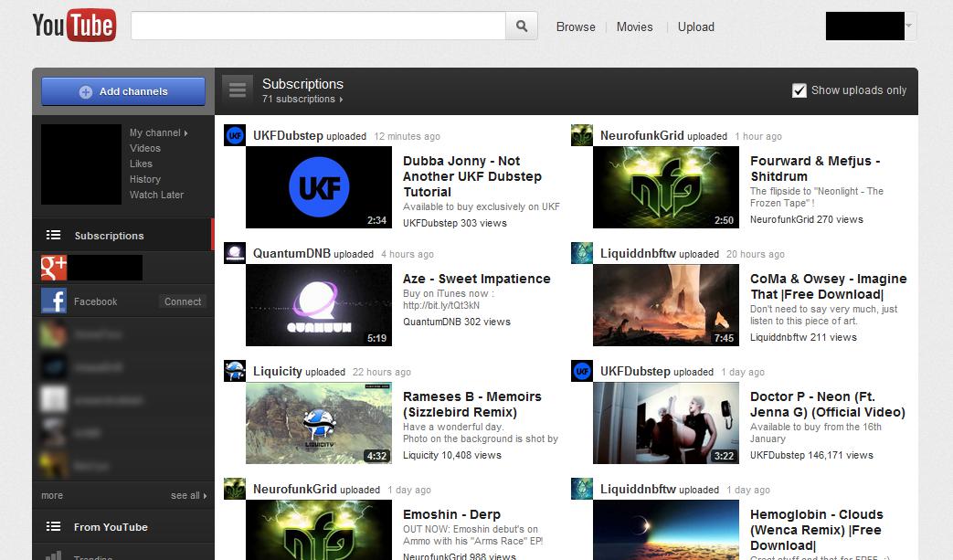The image size is (953, 560).
Task: Open Aze Sweet Impatience thumbnail
Action: pos(319,305)
